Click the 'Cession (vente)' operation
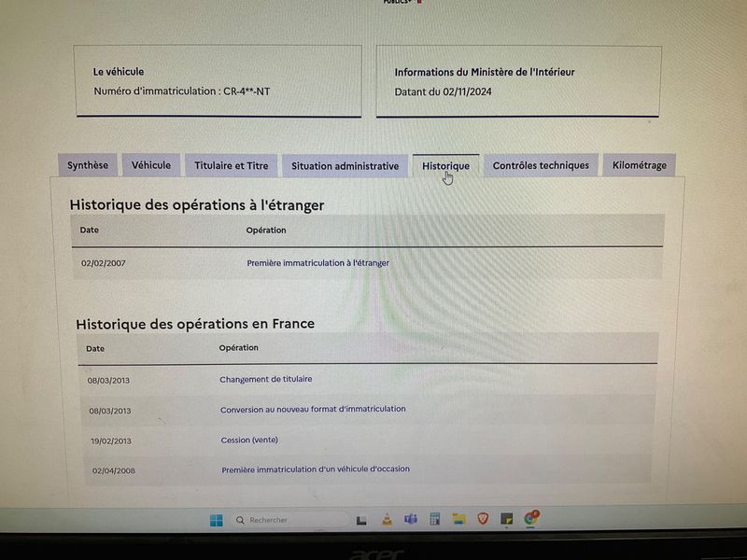Screen dimensions: 747x560 [x=249, y=440]
